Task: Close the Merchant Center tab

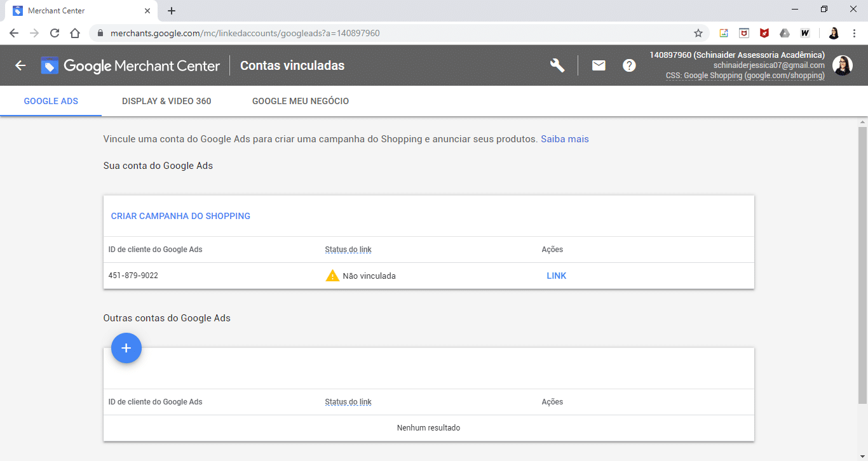Action: (147, 11)
